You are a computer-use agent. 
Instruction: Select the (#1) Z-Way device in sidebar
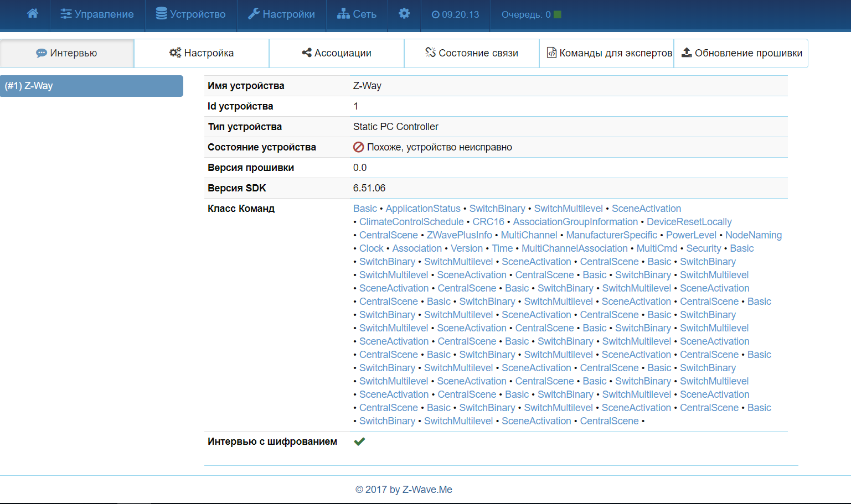coord(91,86)
